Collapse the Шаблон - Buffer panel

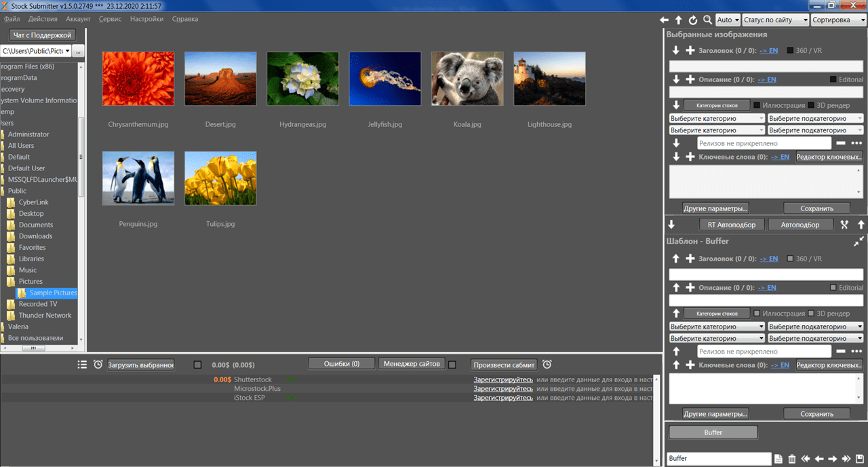tap(859, 241)
